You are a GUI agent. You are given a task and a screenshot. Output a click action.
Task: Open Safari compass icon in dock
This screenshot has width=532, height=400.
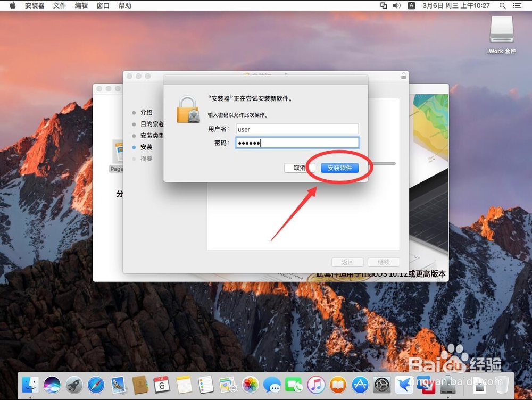point(96,385)
